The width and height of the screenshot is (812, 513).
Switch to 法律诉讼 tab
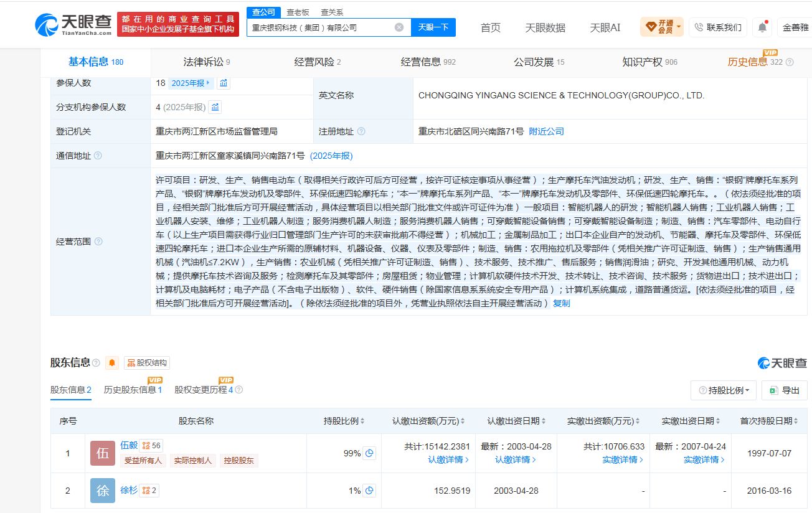(207, 62)
